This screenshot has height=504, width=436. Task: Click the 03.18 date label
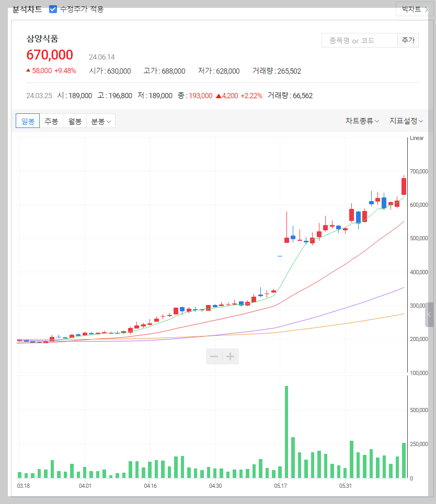coord(23,486)
